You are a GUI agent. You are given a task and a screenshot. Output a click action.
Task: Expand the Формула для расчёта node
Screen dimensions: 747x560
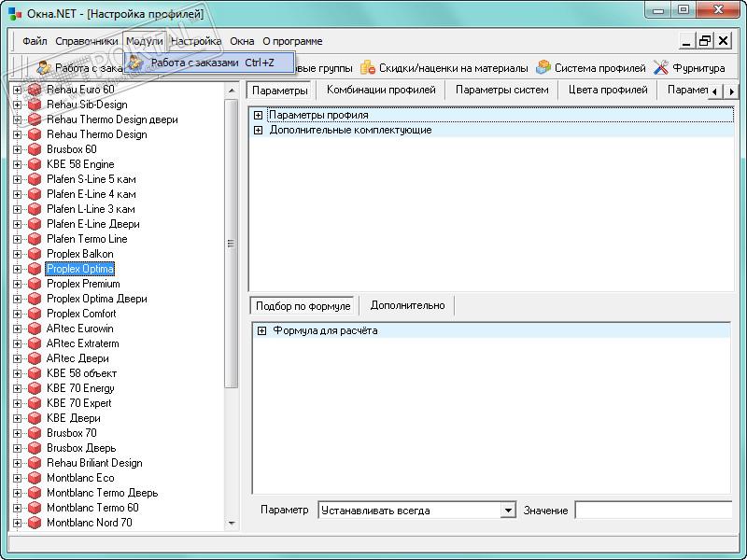[x=261, y=330]
